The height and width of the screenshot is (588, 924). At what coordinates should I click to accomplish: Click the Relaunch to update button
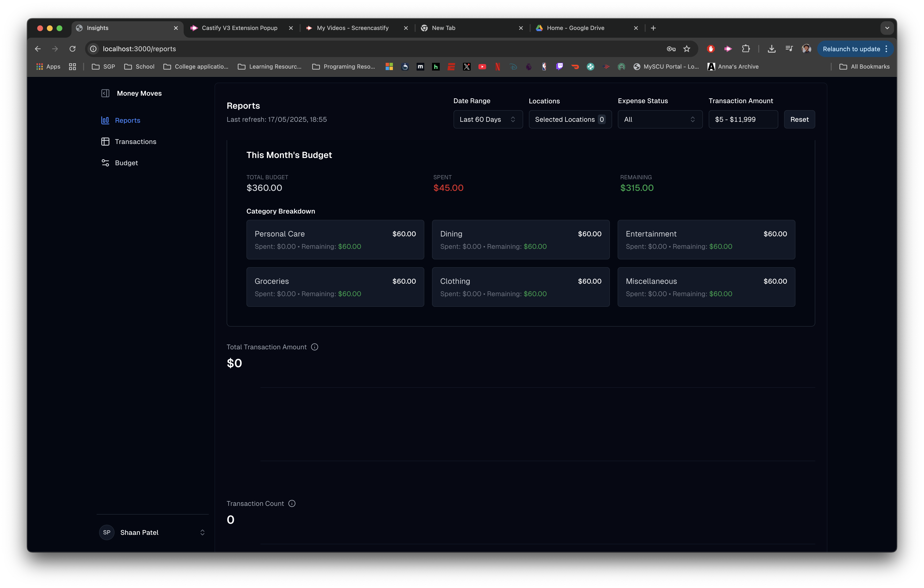click(851, 49)
